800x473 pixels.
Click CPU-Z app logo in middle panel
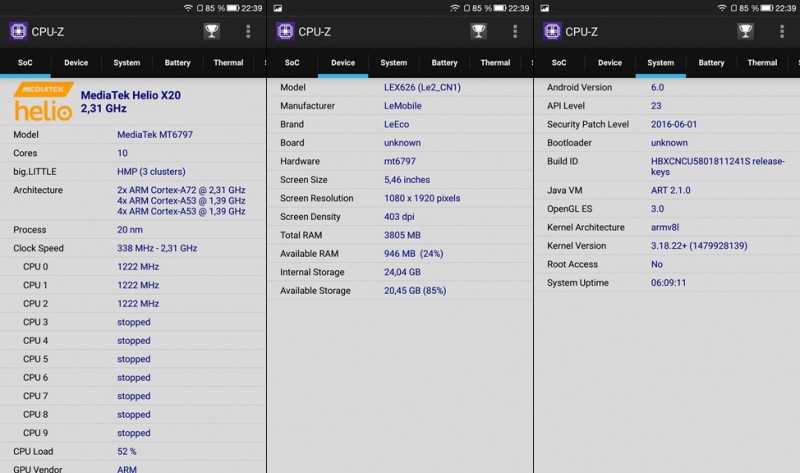(x=285, y=31)
